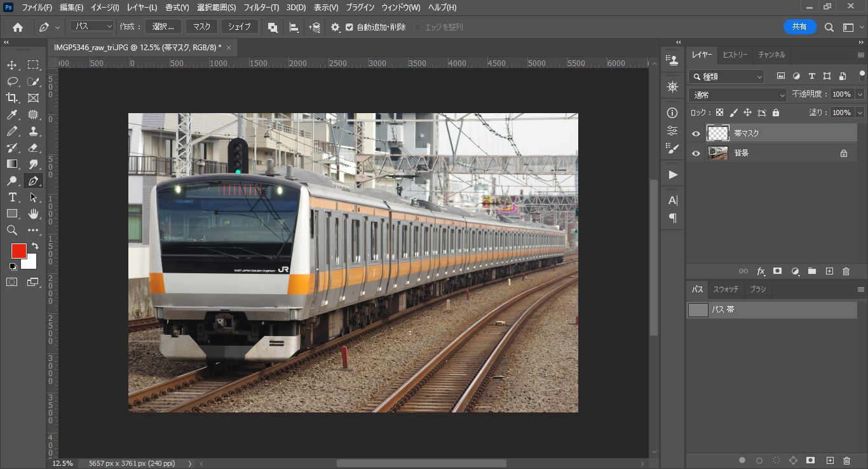Click the red foreground color swatch
The width and height of the screenshot is (868, 469).
point(18,250)
